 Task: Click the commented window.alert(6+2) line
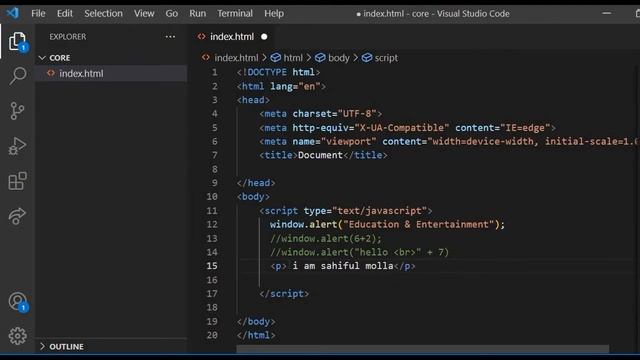click(x=325, y=238)
